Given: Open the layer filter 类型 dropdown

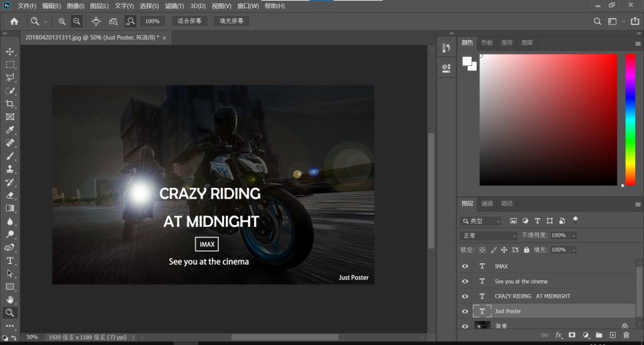Looking at the screenshot, I should [481, 221].
